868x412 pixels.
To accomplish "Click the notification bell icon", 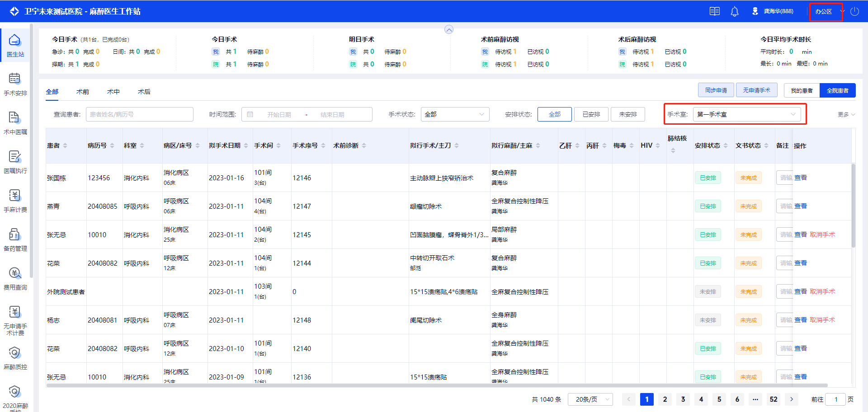I will point(735,12).
